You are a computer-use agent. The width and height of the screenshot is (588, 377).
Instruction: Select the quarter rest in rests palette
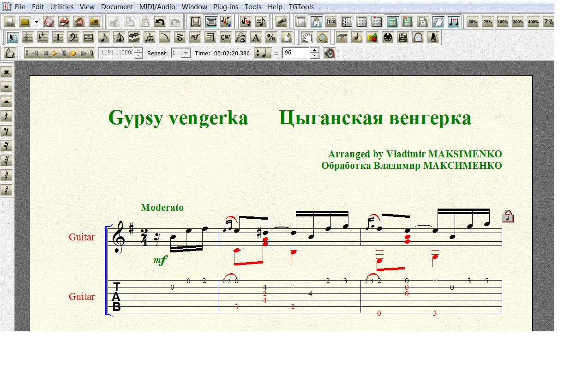coord(7,116)
